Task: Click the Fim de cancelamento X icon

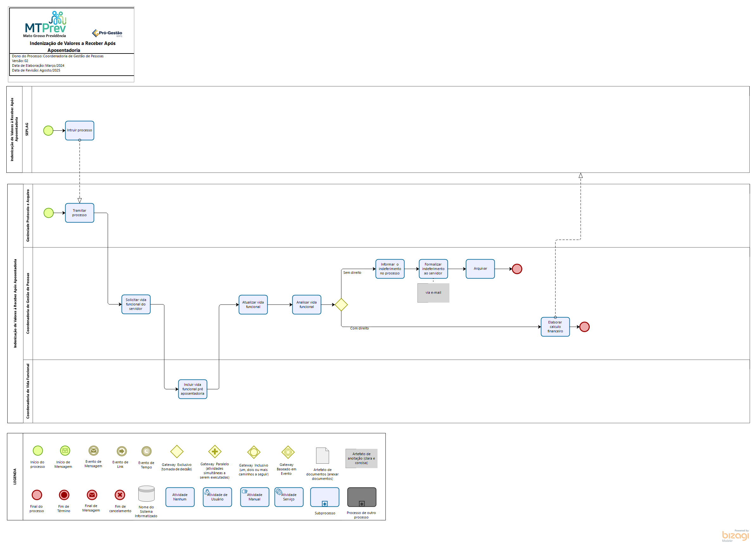Action: coord(120,495)
